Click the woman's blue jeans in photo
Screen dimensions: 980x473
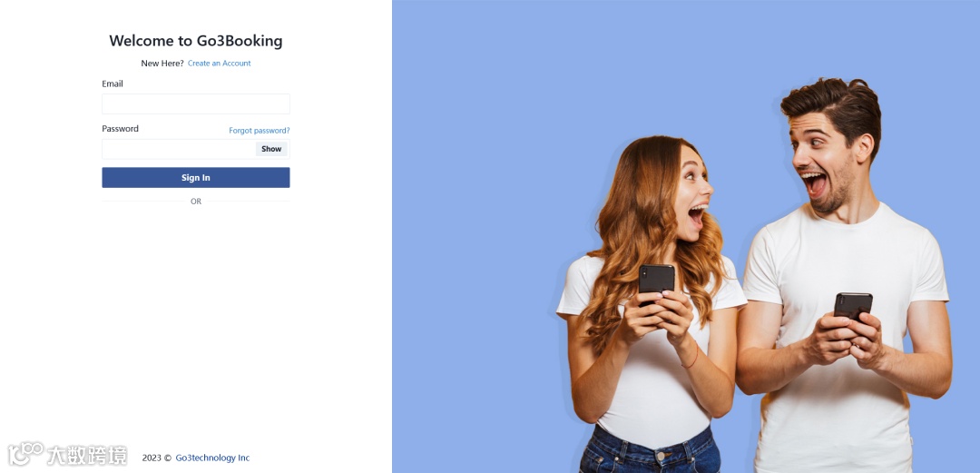click(x=650, y=452)
